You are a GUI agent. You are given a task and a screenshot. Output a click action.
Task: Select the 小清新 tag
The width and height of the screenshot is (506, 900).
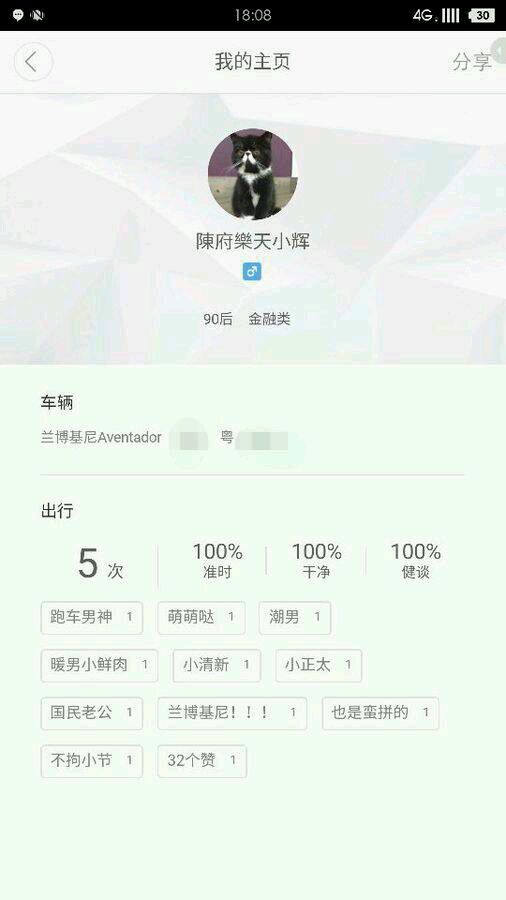click(217, 665)
